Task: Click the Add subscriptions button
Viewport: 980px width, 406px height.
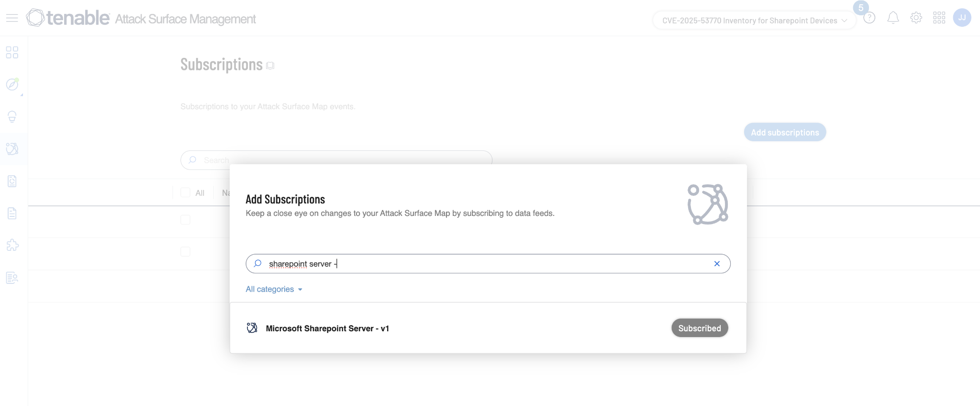Action: tap(785, 132)
